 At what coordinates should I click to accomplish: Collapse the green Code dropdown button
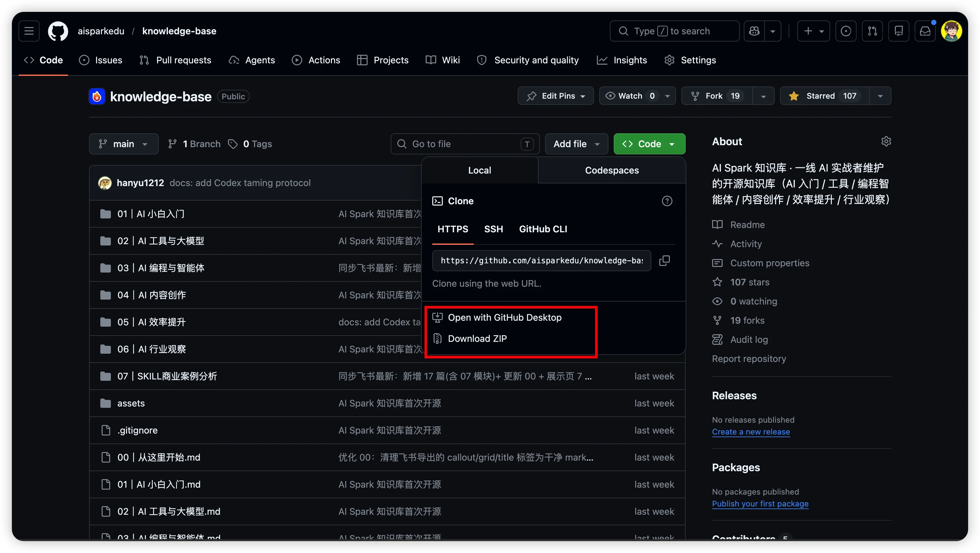click(x=649, y=144)
